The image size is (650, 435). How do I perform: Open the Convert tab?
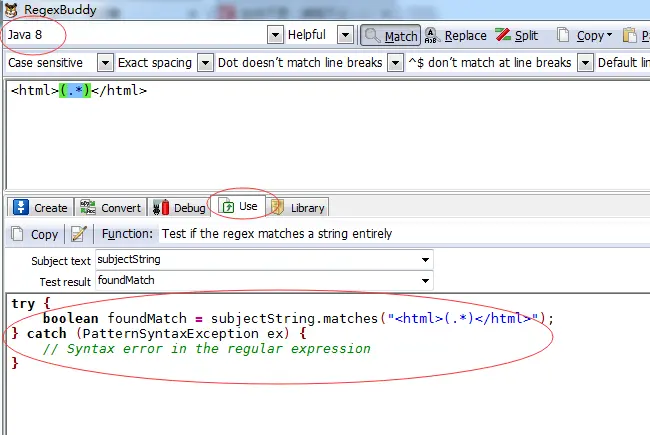click(x=111, y=207)
